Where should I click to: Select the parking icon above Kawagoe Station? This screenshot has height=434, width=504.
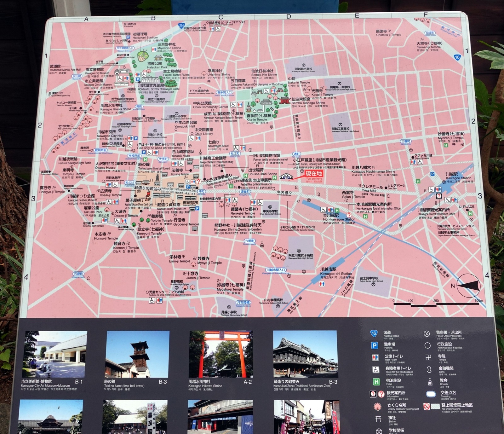(x=432, y=174)
